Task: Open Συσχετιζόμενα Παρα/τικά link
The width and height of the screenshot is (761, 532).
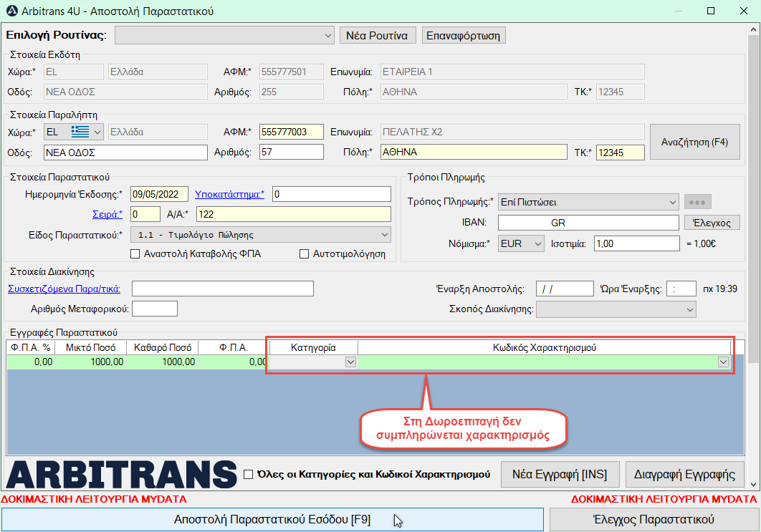Action: 64,289
